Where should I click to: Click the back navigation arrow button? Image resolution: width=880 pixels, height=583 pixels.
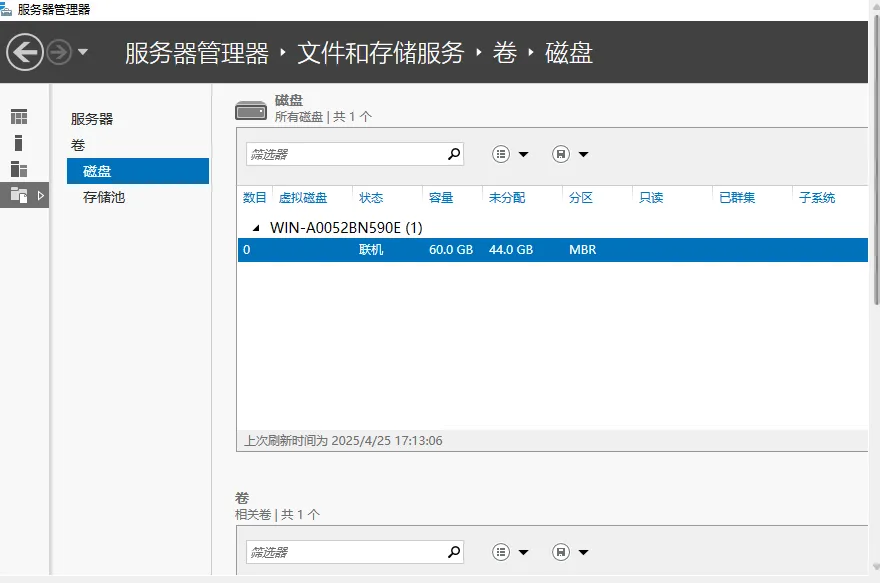pyautogui.click(x=25, y=52)
